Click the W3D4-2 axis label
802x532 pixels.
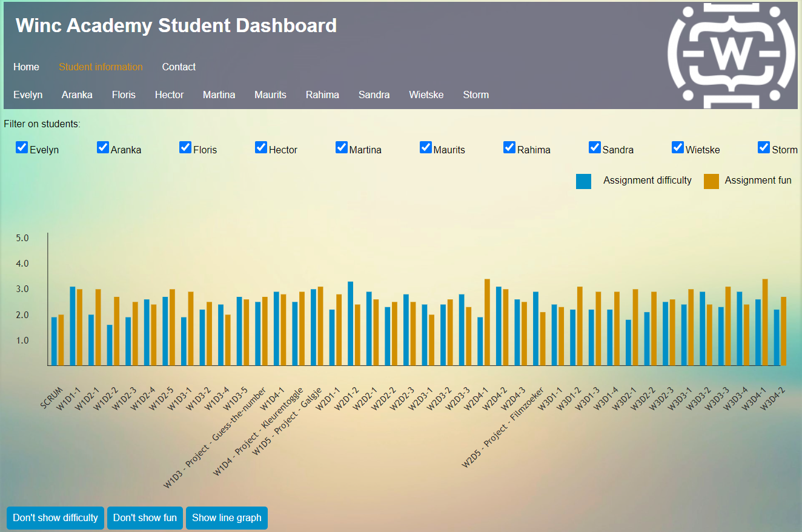[x=772, y=399]
